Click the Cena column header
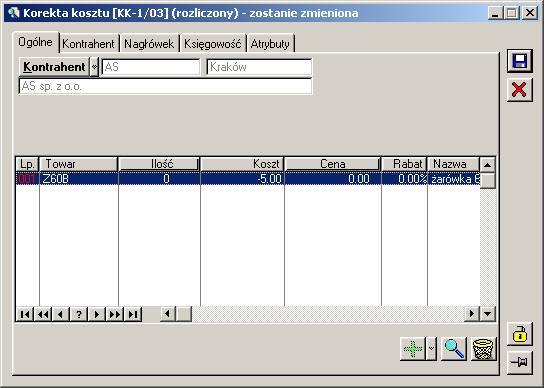The image size is (544, 388). pos(333,164)
